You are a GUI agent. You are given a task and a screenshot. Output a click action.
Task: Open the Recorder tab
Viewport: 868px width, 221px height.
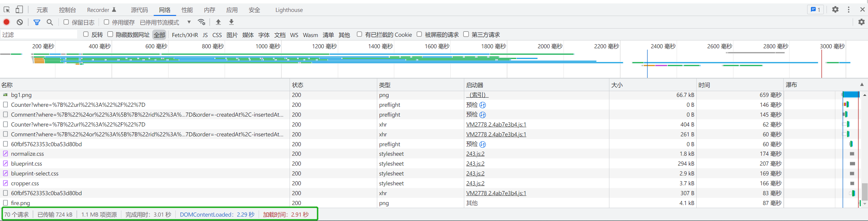102,10
